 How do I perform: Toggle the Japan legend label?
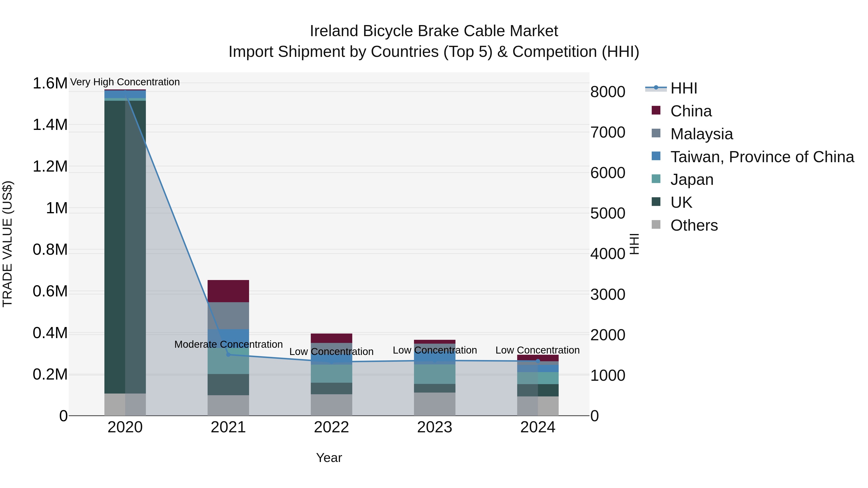click(692, 180)
